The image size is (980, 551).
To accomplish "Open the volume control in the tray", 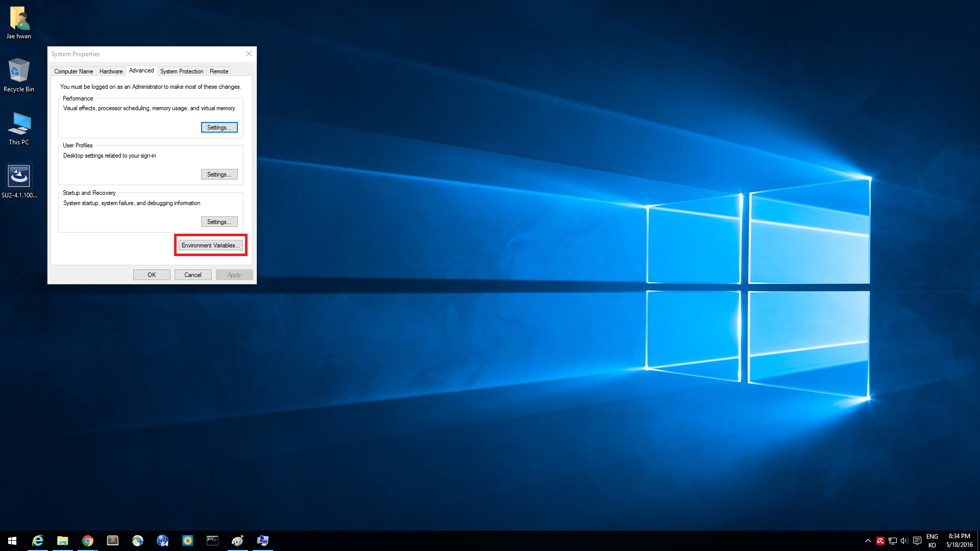I will click(x=904, y=541).
